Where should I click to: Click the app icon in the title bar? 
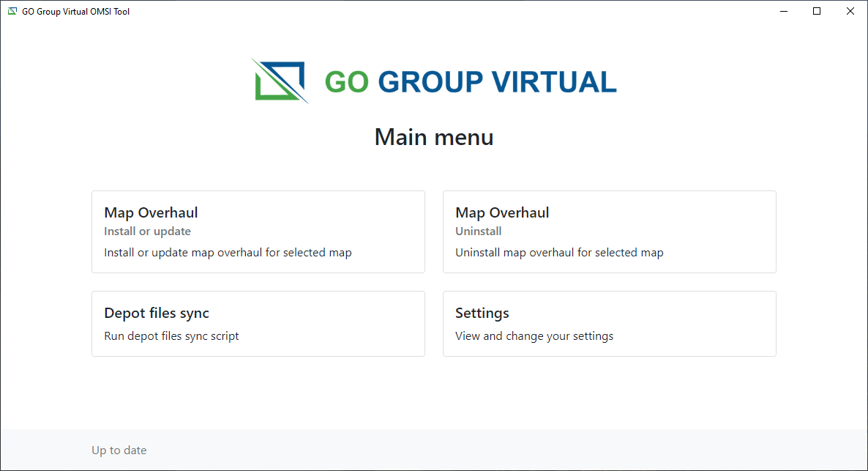tap(12, 11)
